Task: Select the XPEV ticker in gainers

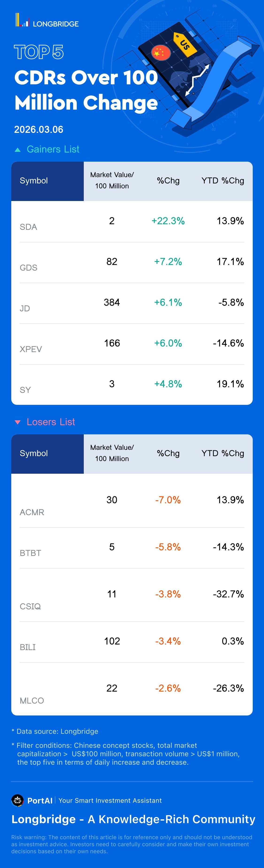Action: pos(31,349)
